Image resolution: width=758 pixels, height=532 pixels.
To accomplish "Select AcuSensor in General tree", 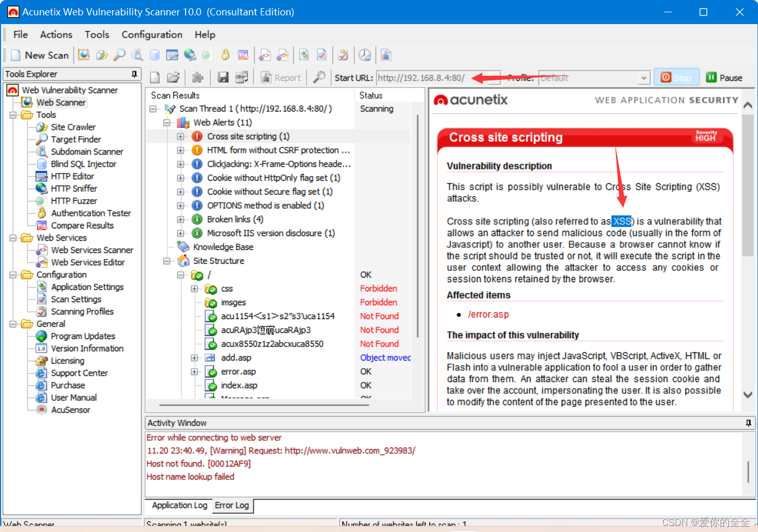I will point(70,410).
